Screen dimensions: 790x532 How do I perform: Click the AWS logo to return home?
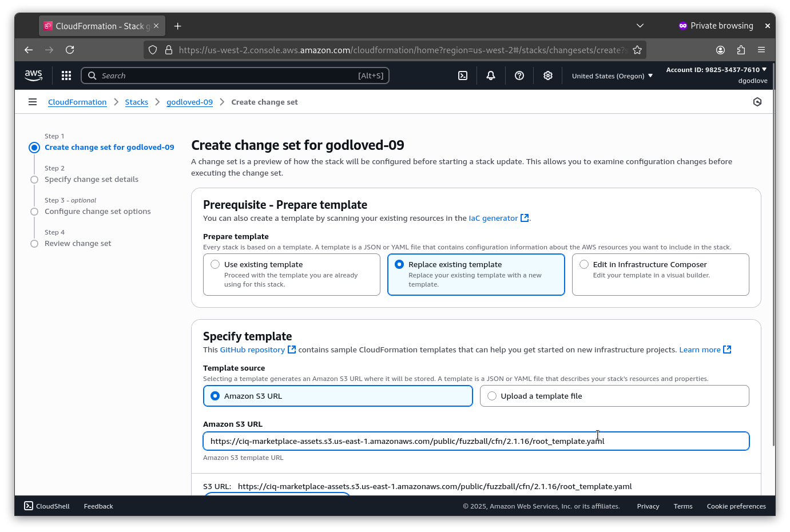pos(33,75)
